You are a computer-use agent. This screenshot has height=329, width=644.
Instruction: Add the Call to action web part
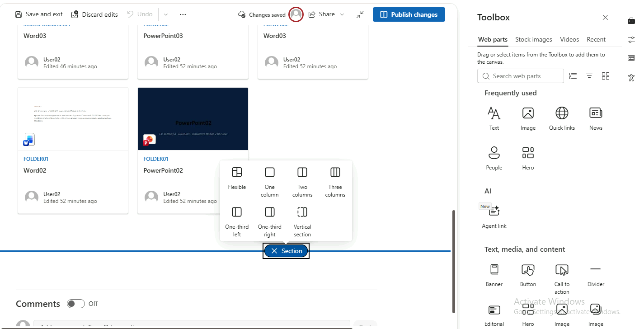point(562,279)
